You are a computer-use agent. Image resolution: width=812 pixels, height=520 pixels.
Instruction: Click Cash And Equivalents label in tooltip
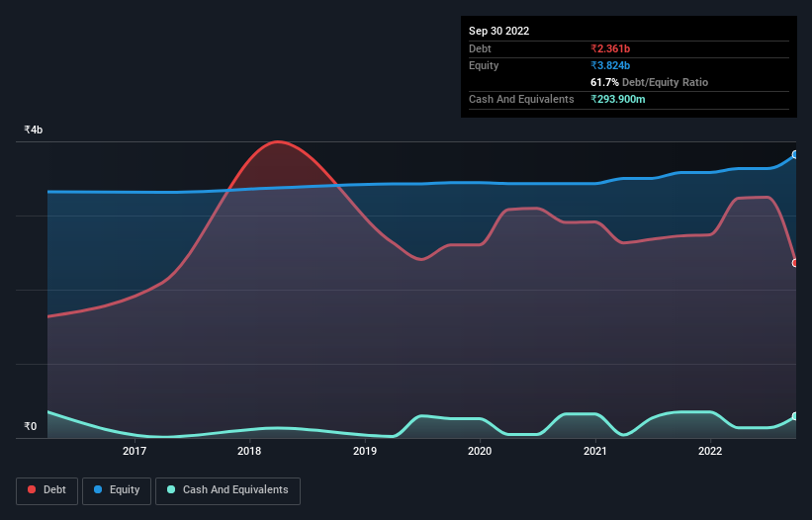pos(521,99)
